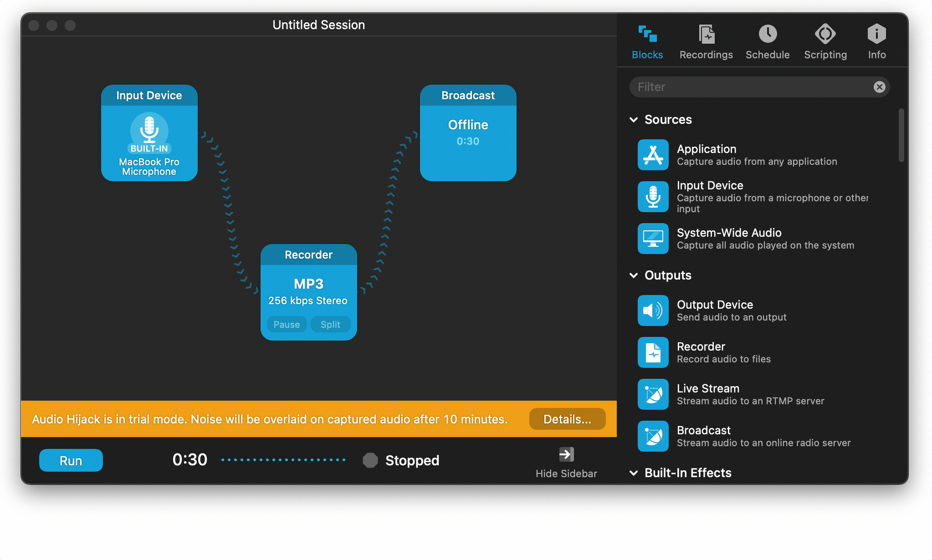This screenshot has height=560, width=932.
Task: Click the 0:30 session timer
Action: pyautogui.click(x=190, y=460)
